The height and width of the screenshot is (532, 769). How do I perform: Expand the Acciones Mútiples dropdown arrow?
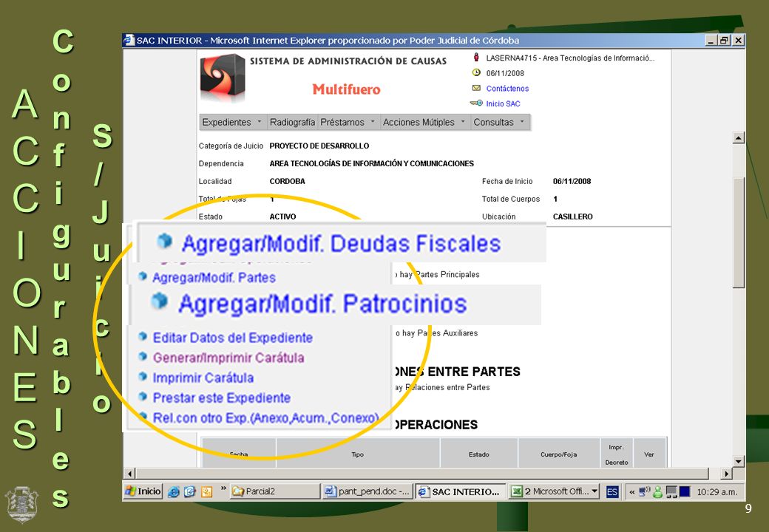[463, 121]
